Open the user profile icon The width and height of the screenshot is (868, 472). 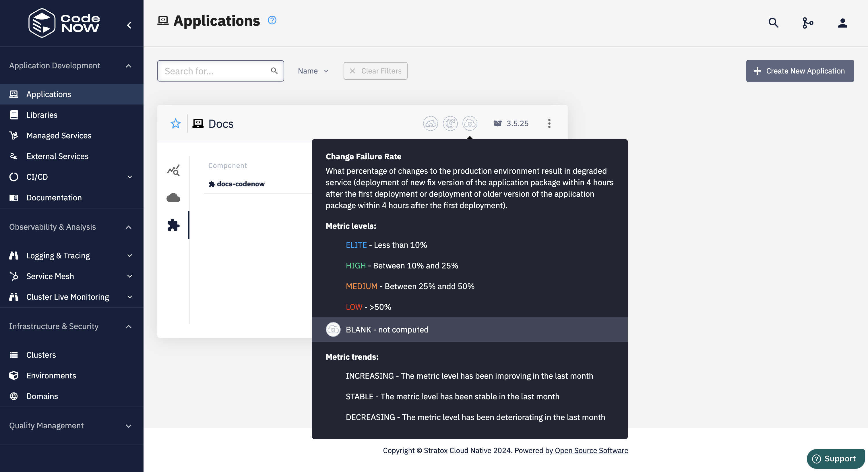point(842,23)
